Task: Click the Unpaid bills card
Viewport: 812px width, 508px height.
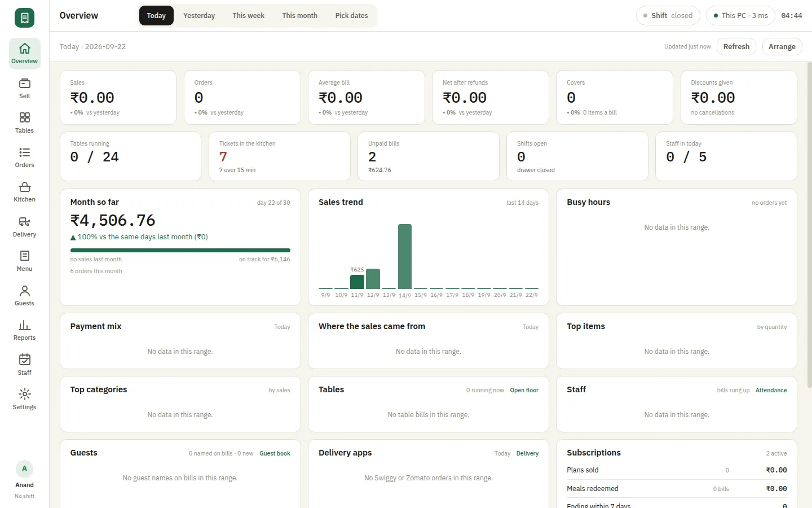Action: [x=428, y=156]
